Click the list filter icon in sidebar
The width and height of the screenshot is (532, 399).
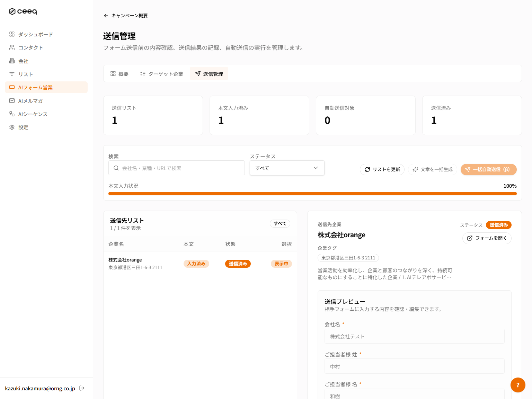[12, 74]
